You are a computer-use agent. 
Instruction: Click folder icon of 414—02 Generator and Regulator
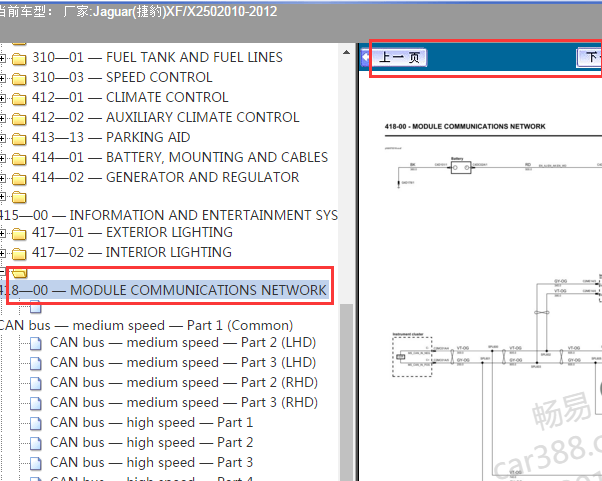pos(19,179)
